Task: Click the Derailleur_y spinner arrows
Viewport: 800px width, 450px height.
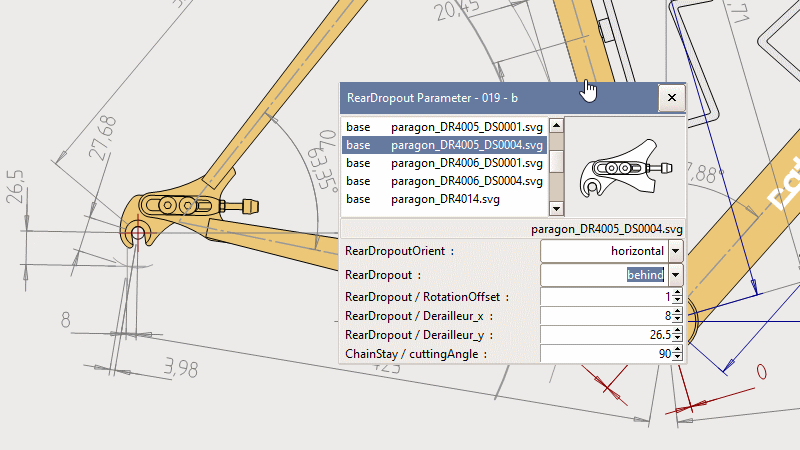Action: coord(678,335)
